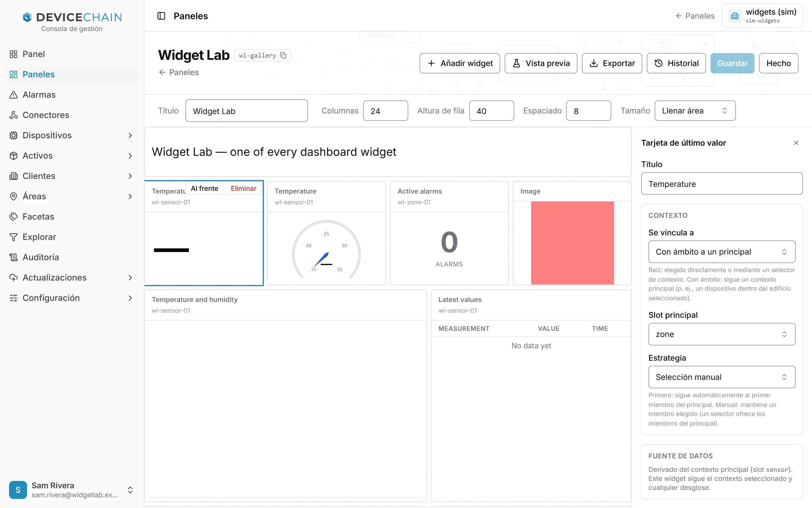
Task: Expand the Clientes section
Action: coord(72,176)
